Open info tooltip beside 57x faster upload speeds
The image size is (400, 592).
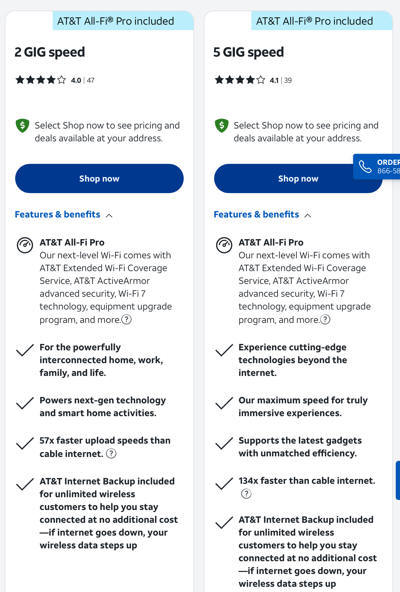111,453
